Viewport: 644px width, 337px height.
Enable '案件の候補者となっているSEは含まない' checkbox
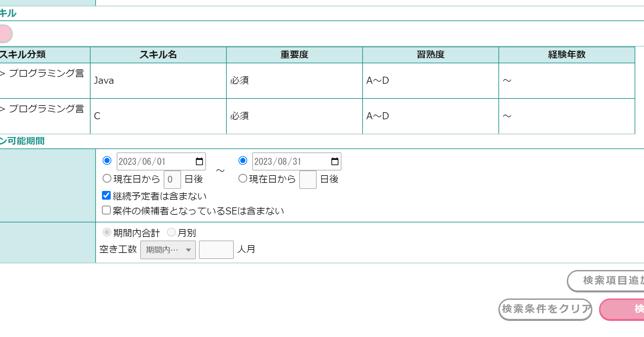(106, 210)
